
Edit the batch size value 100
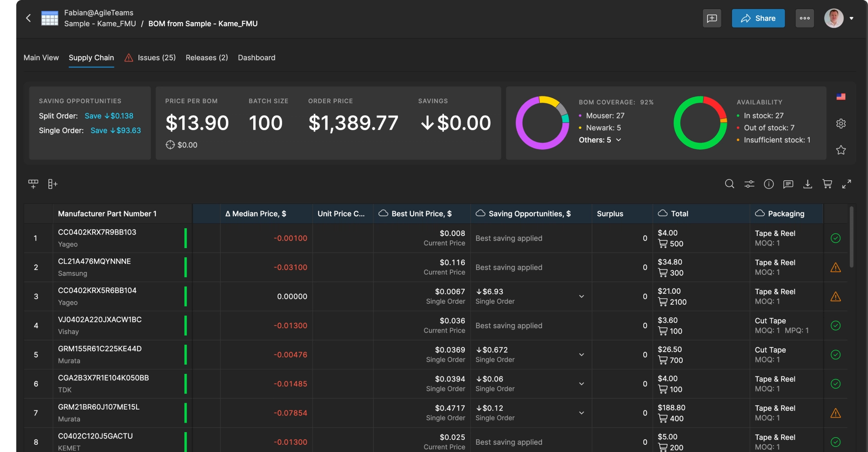pos(266,123)
